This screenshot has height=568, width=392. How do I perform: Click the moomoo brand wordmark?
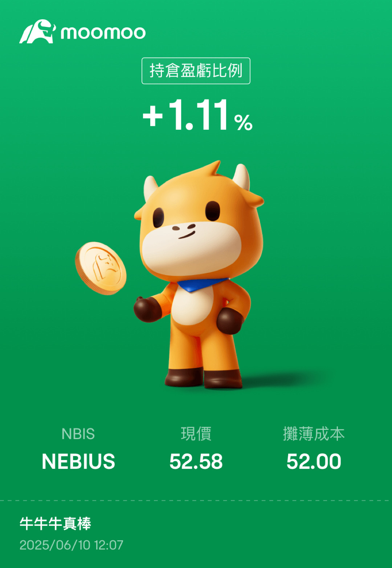point(103,33)
